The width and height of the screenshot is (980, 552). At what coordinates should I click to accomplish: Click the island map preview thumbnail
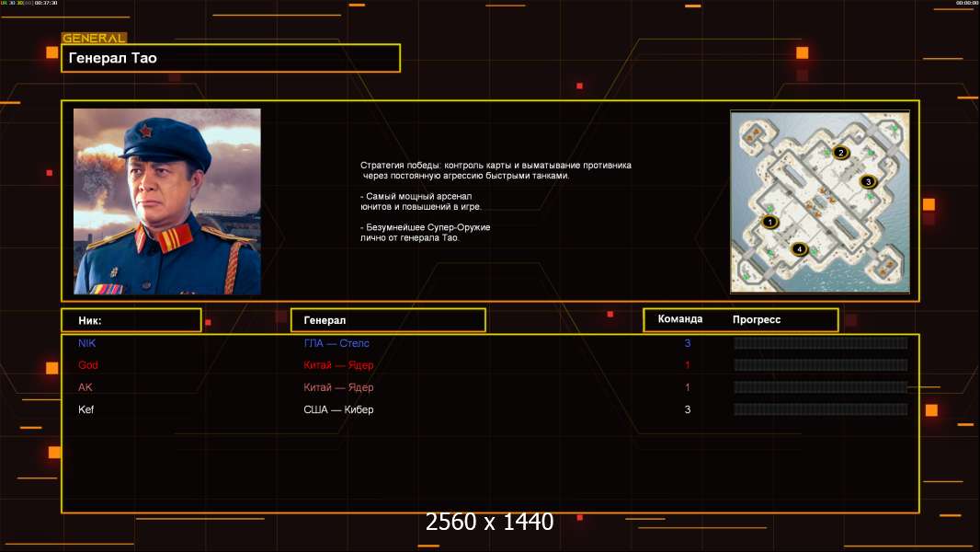(x=820, y=201)
